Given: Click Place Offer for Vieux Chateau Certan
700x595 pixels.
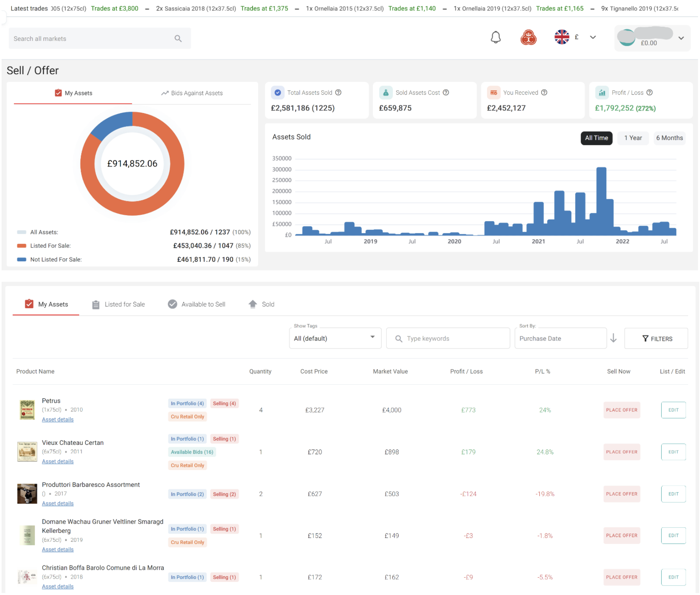Looking at the screenshot, I should [622, 452].
